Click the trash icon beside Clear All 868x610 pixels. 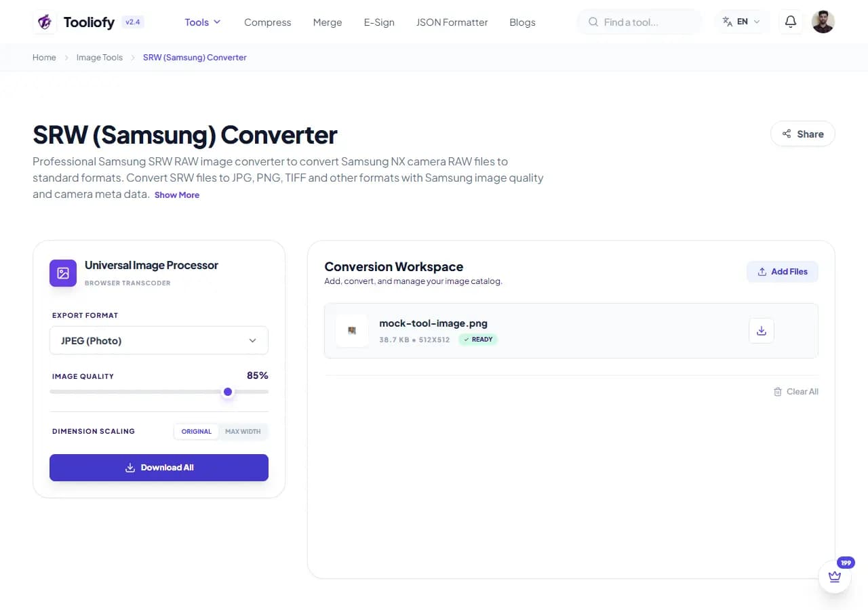point(778,392)
